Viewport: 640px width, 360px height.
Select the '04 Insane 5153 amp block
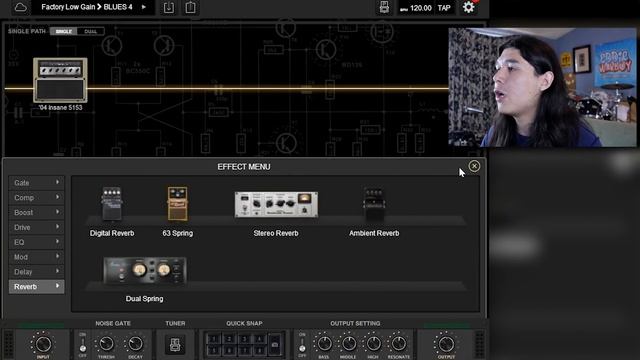point(60,80)
